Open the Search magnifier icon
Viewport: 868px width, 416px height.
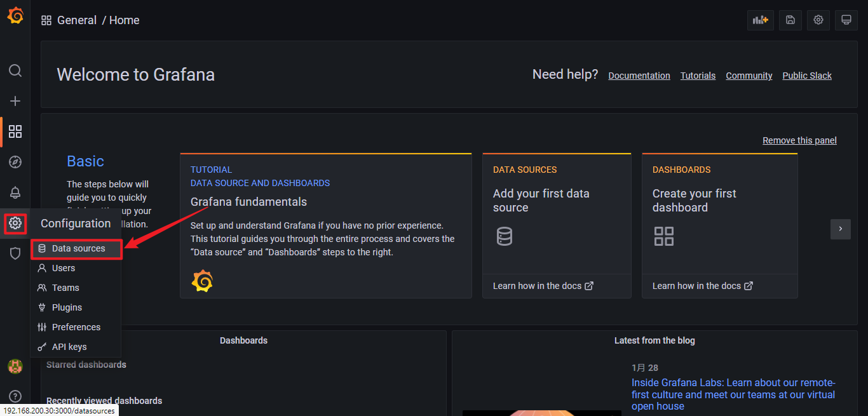tap(15, 70)
